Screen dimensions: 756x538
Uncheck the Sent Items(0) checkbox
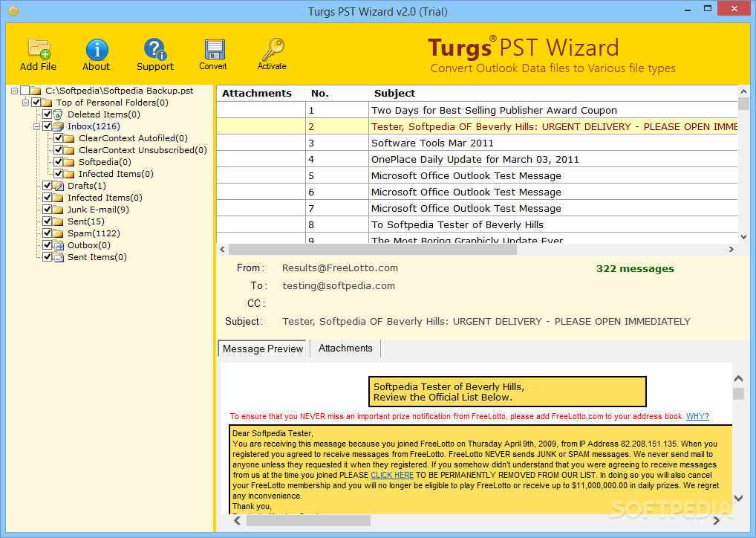(48, 257)
